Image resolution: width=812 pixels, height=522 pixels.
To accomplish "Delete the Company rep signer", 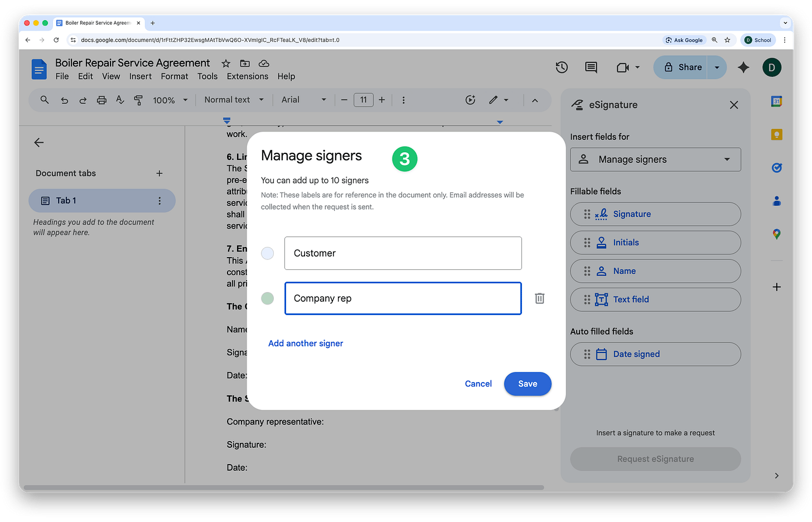I will (x=540, y=298).
